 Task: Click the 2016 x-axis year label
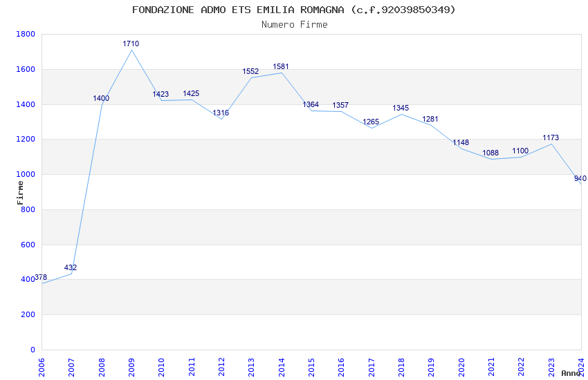click(342, 368)
